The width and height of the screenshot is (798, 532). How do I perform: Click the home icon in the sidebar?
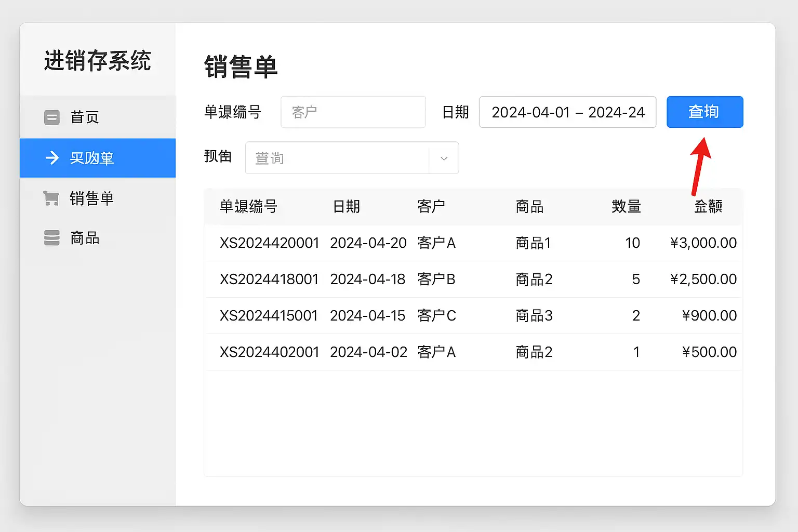click(x=52, y=117)
